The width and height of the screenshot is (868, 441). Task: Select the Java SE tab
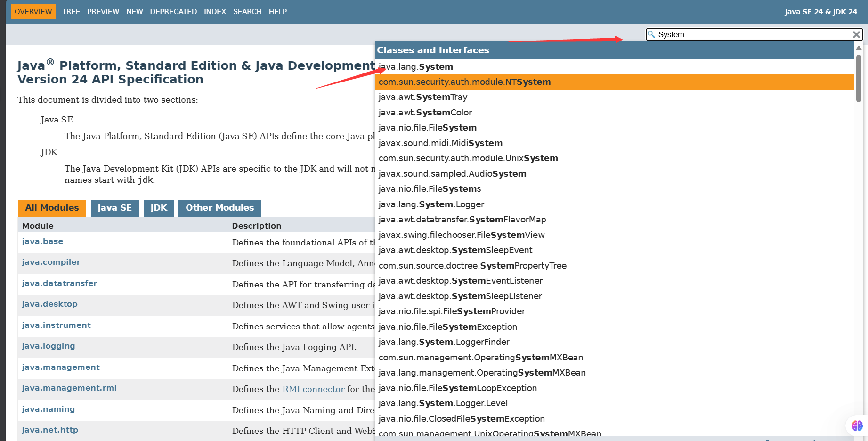[x=114, y=208]
